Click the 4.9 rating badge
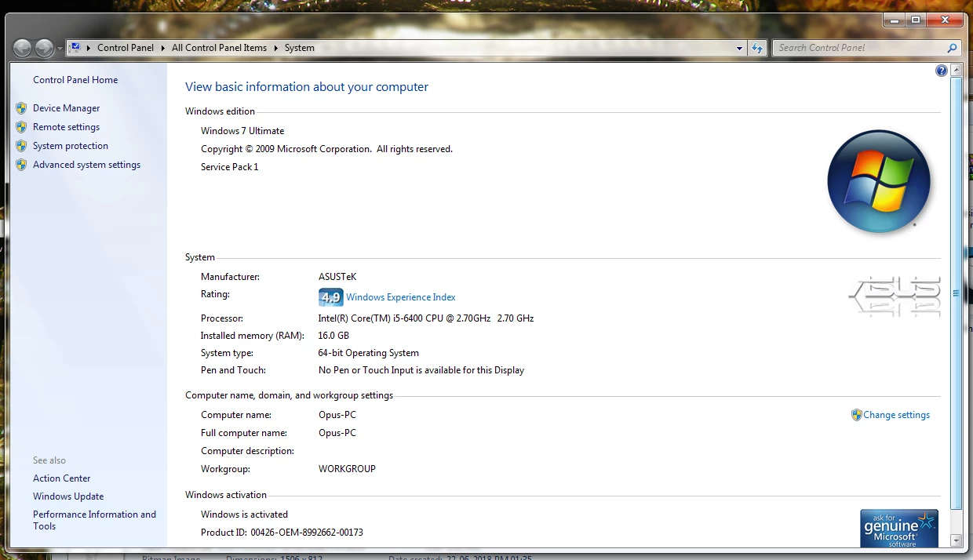 pyautogui.click(x=330, y=297)
